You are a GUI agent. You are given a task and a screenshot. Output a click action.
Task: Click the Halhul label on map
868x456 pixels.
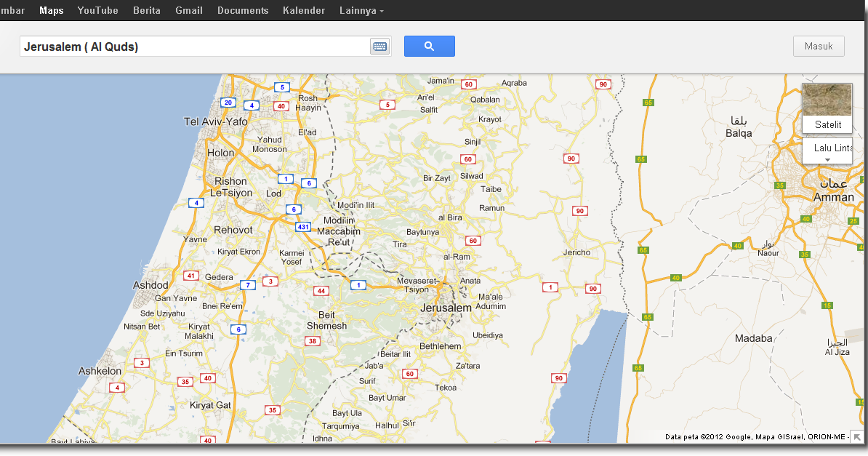click(387, 425)
